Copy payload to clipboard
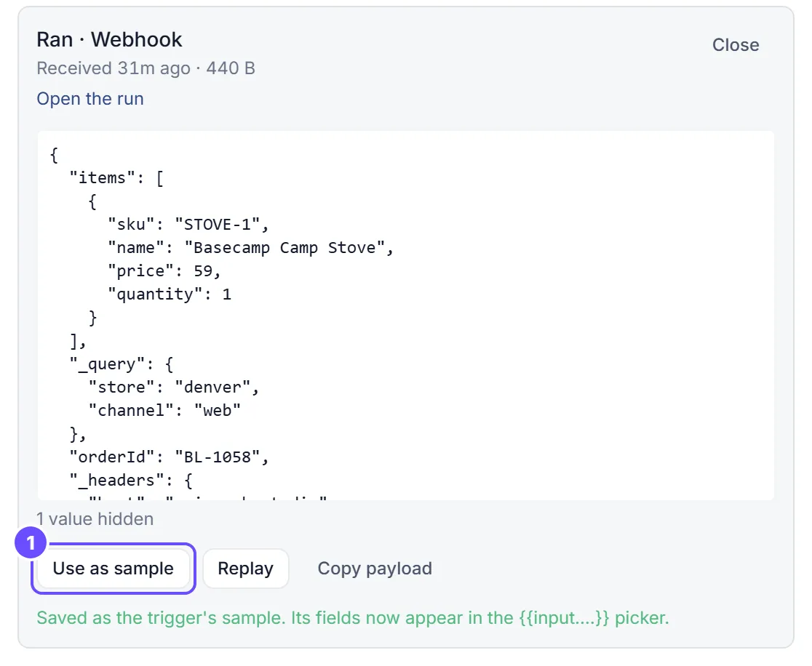The image size is (812, 666). 375,568
